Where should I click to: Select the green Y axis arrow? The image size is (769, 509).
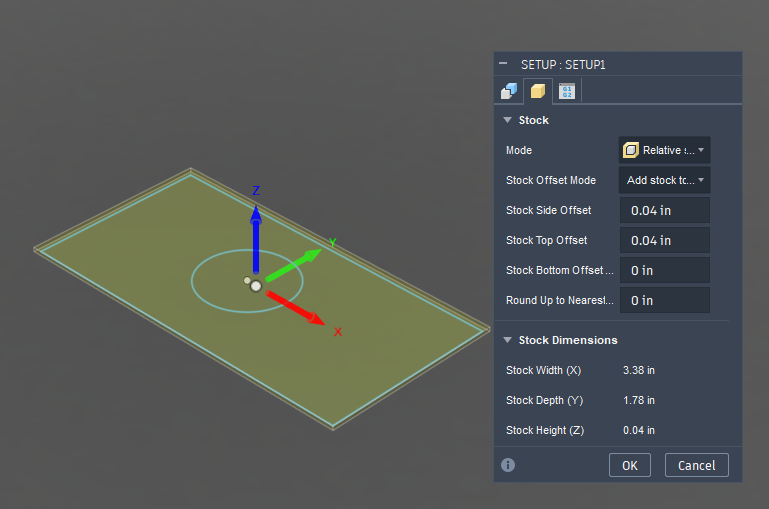[x=298, y=262]
